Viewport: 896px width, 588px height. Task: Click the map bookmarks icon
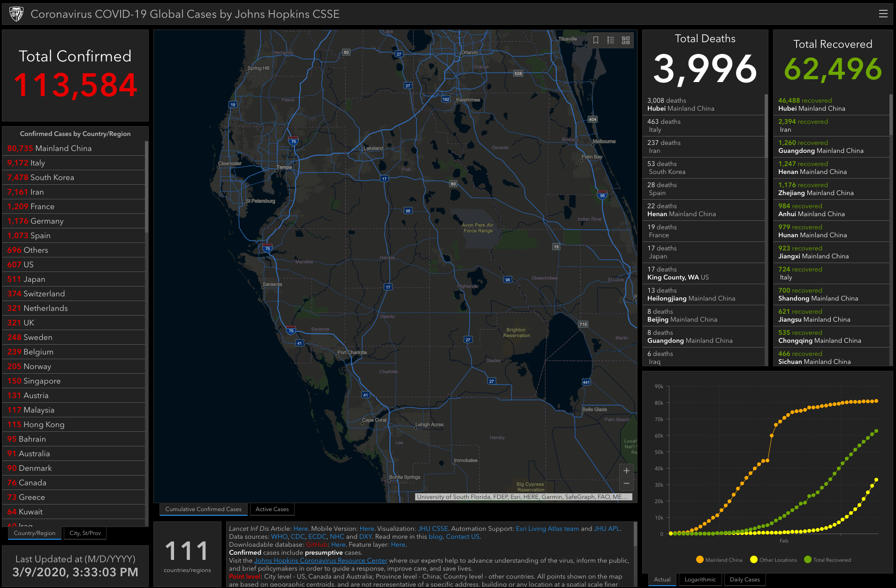[596, 40]
